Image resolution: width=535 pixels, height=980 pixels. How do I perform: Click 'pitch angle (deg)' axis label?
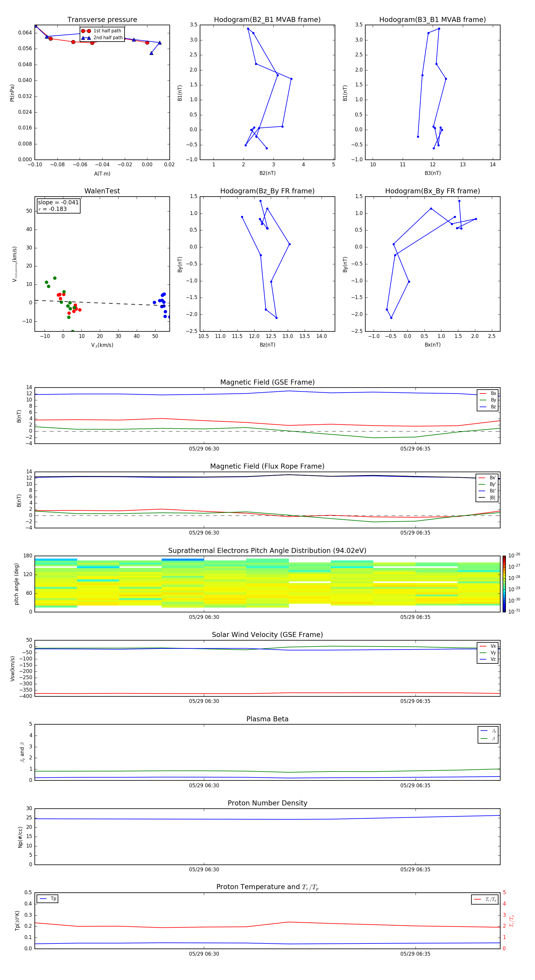point(16,584)
